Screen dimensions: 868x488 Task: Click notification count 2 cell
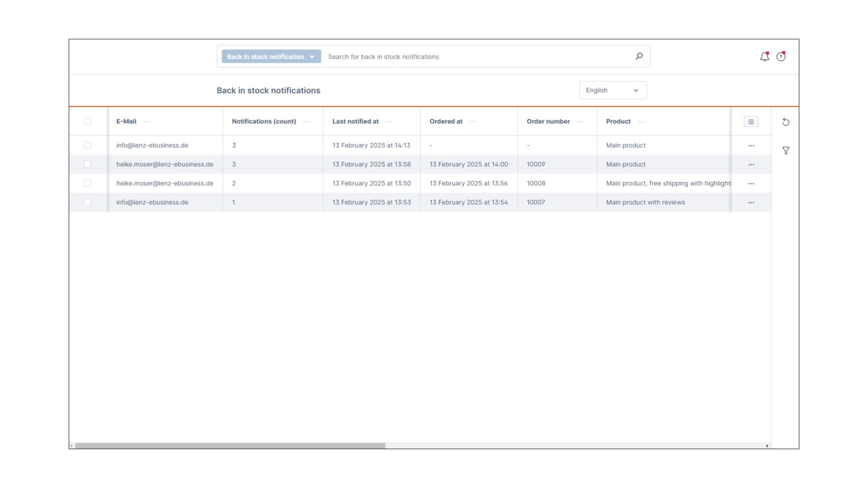[234, 183]
